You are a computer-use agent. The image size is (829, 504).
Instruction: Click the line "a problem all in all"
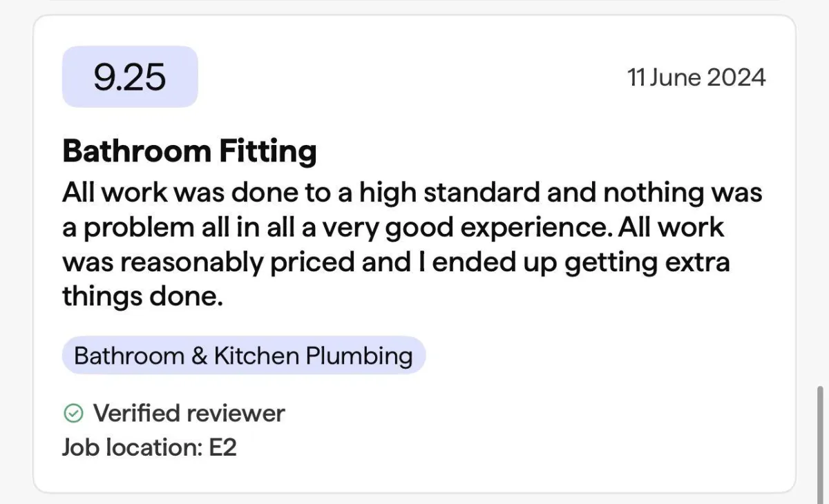click(x=393, y=226)
